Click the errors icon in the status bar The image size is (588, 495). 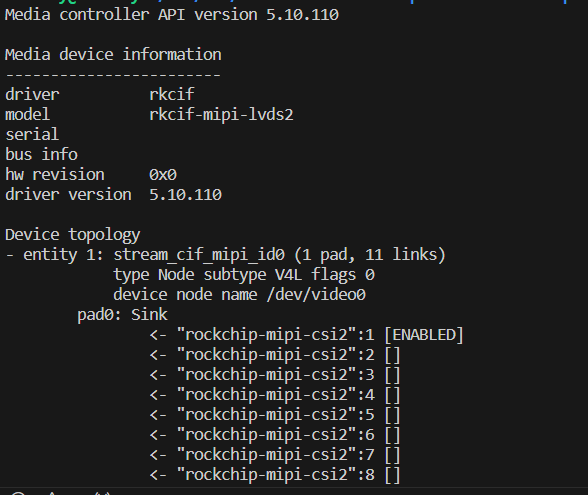coord(18,493)
